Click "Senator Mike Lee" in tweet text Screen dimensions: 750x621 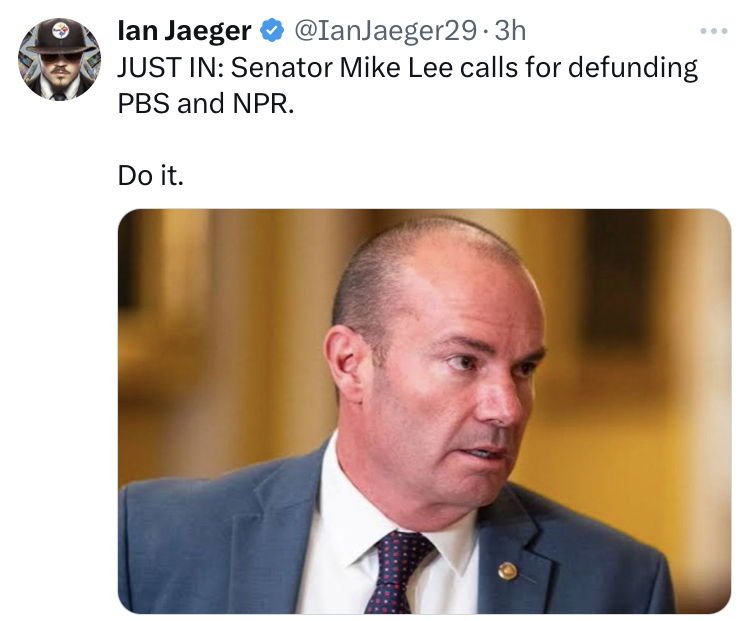click(342, 67)
